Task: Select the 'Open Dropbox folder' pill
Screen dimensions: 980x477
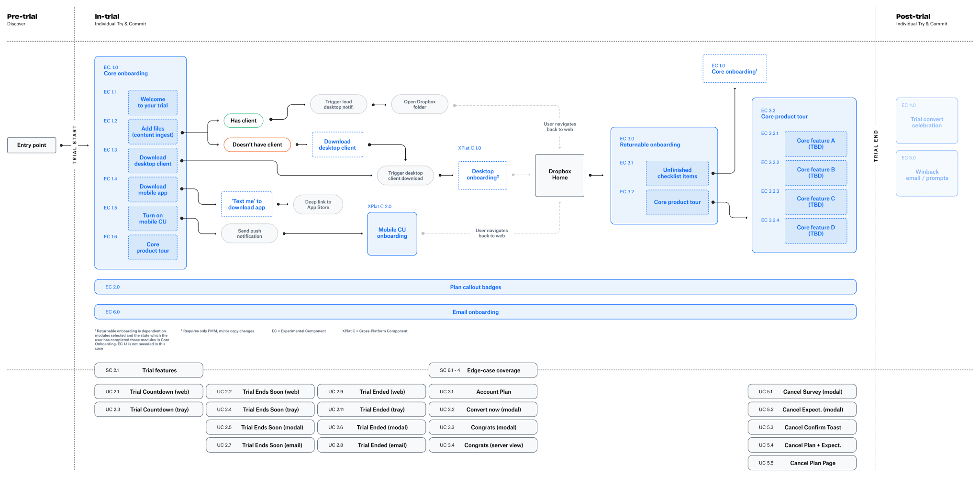Action: point(420,104)
